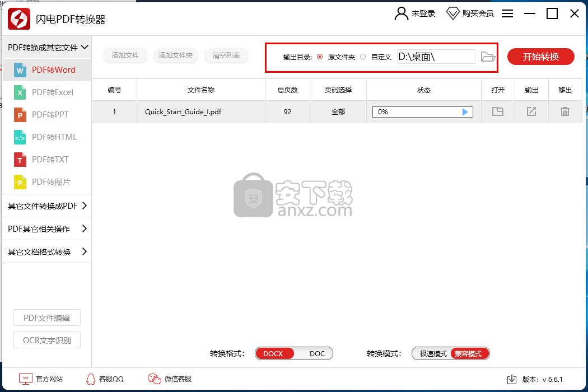Image resolution: width=588 pixels, height=392 pixels.
Task: Click the 全部 page selection cell
Action: (x=338, y=112)
